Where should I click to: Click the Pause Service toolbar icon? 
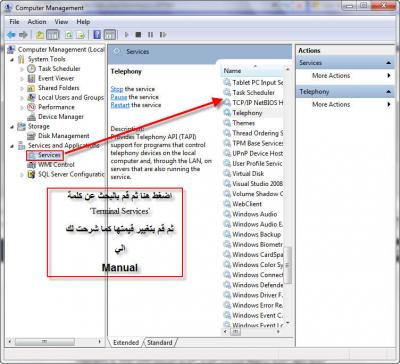coord(150,35)
